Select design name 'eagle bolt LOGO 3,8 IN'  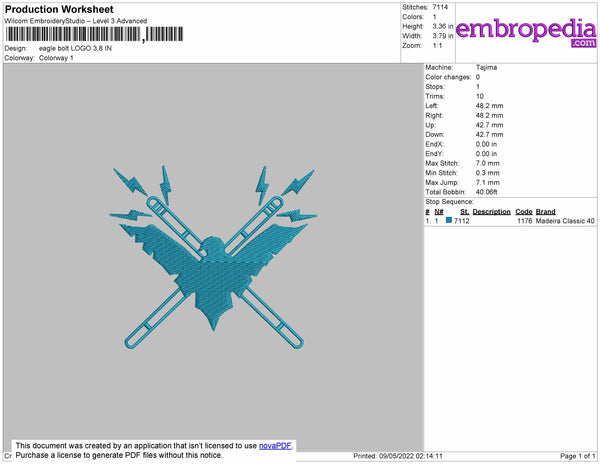(x=75, y=49)
